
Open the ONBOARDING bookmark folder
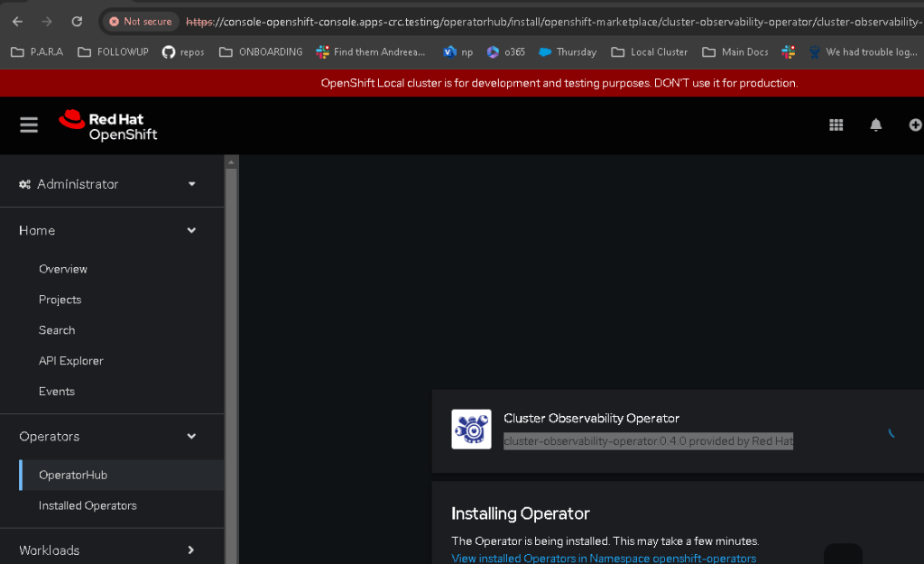[x=261, y=51]
